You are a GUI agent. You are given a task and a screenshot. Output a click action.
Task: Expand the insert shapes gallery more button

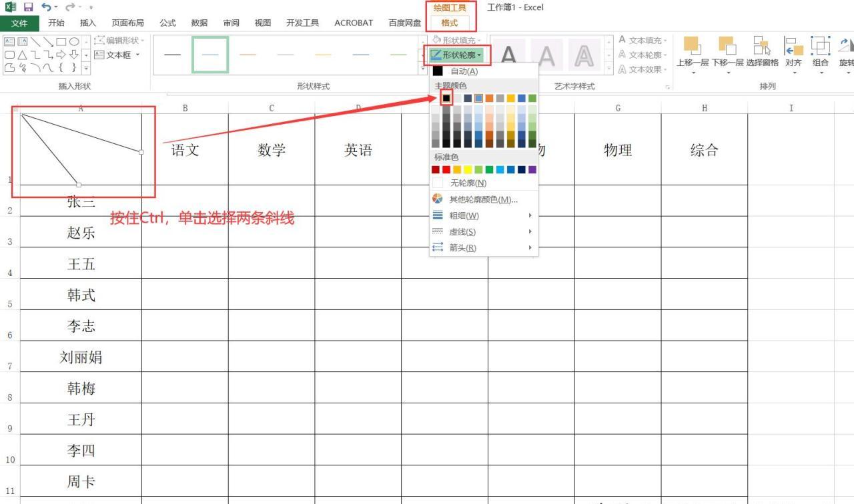[86, 67]
